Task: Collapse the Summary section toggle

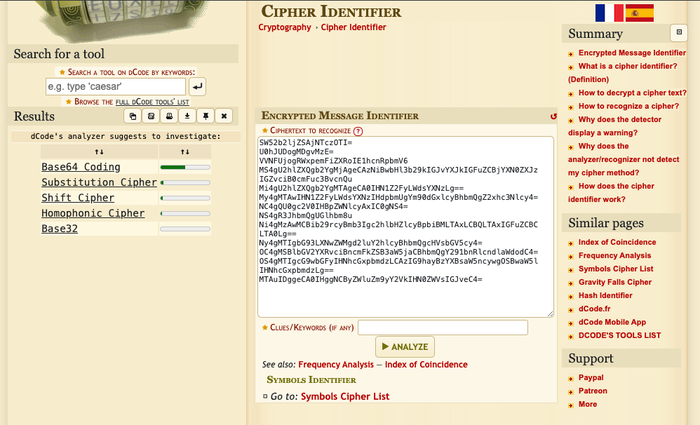Action: pyautogui.click(x=678, y=33)
